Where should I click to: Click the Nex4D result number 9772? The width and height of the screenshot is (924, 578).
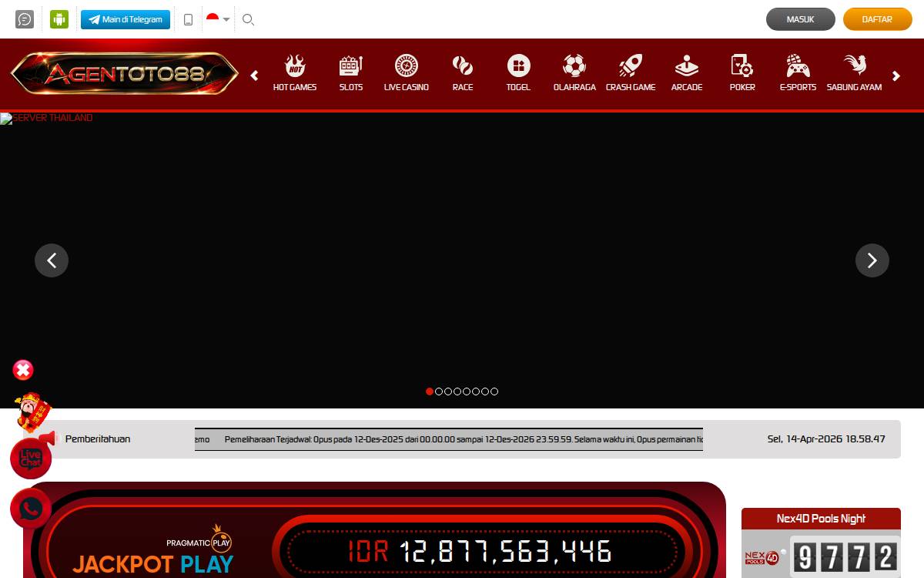(x=846, y=556)
